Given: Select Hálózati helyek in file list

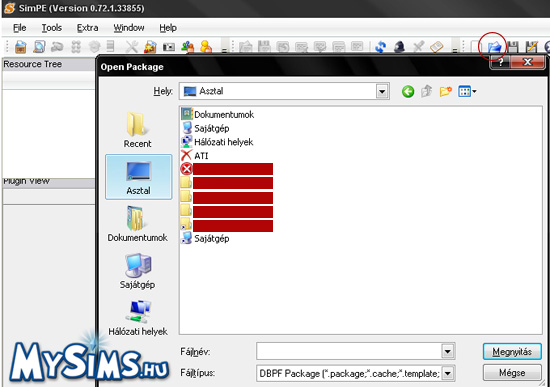Looking at the screenshot, I should [x=217, y=142].
